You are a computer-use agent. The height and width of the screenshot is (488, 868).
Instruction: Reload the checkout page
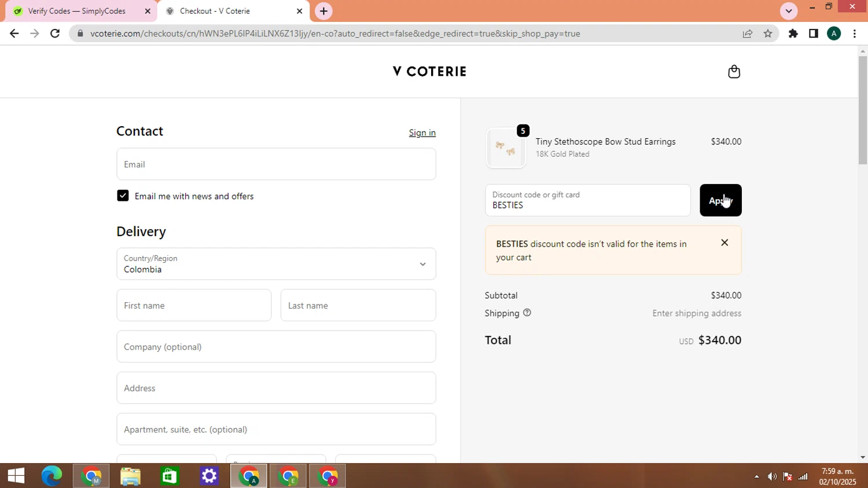[x=55, y=34]
